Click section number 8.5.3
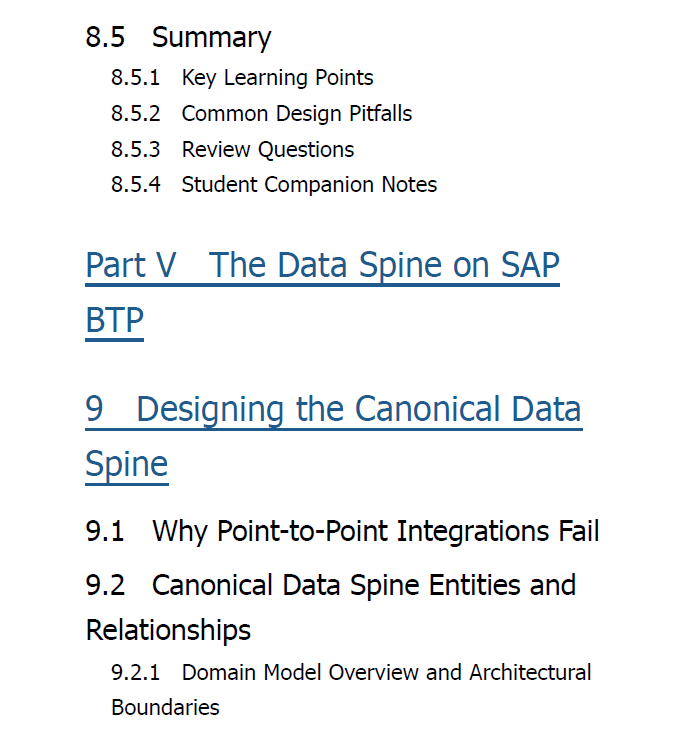This screenshot has width=696, height=745. [135, 150]
